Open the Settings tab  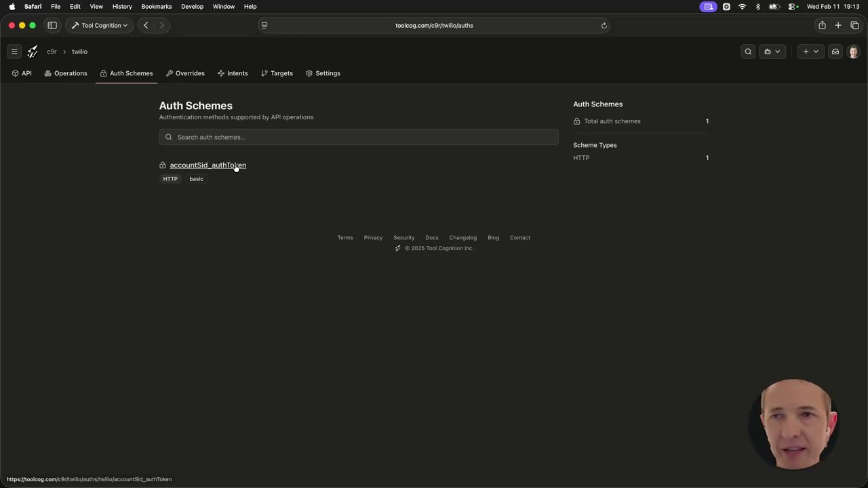(x=323, y=73)
